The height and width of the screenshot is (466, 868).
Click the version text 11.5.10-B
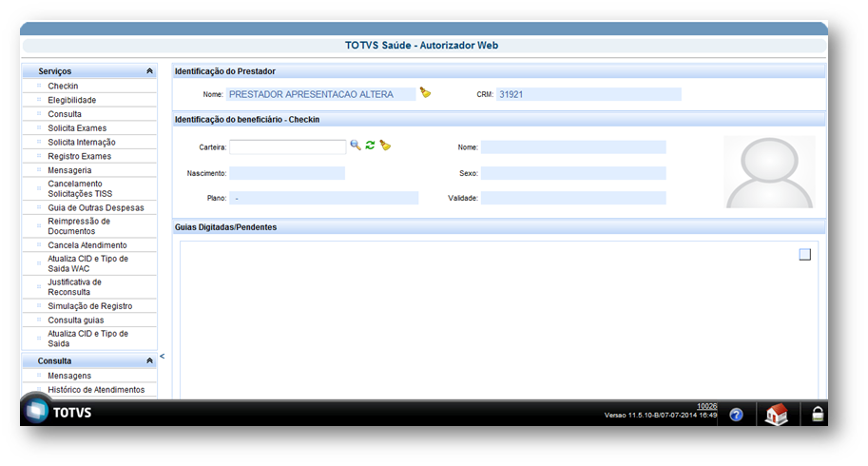click(661, 415)
